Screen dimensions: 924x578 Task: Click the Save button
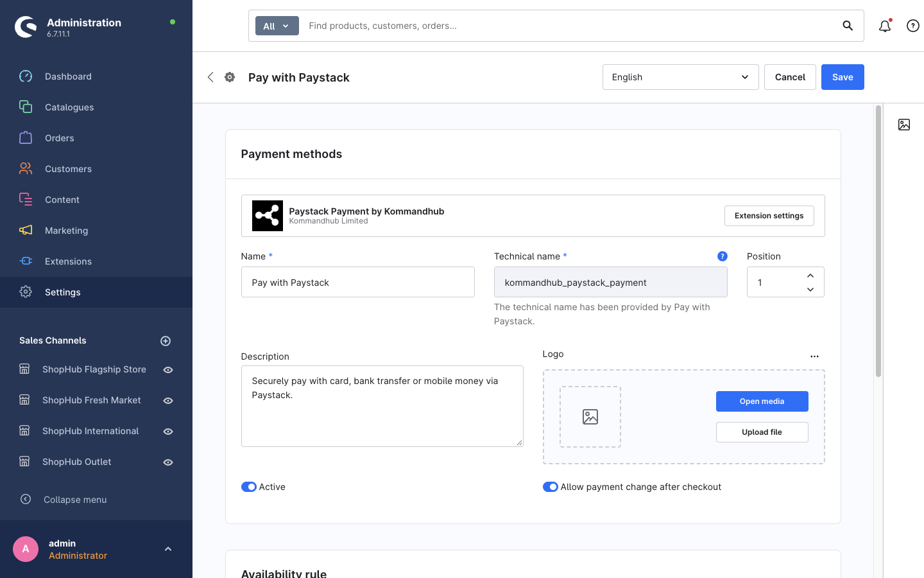click(843, 77)
